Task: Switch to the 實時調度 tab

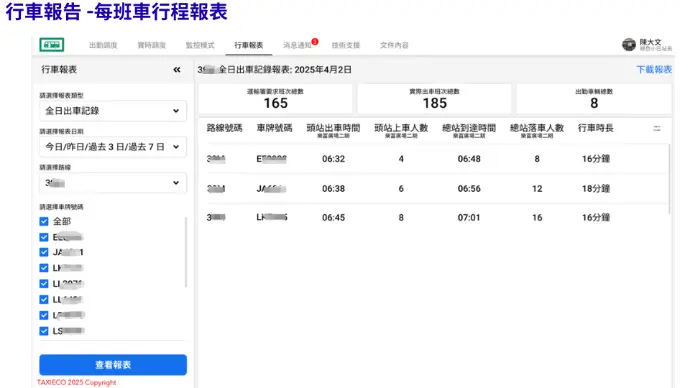Action: [x=151, y=45]
